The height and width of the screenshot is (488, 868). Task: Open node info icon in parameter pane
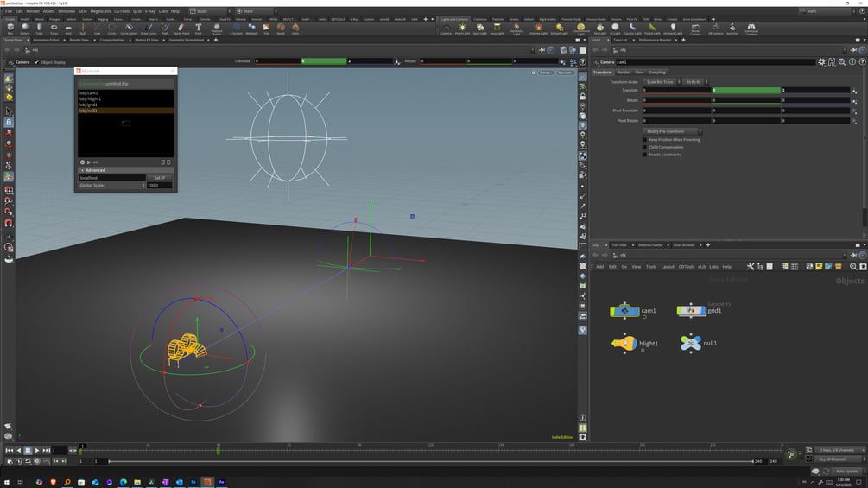(852, 62)
